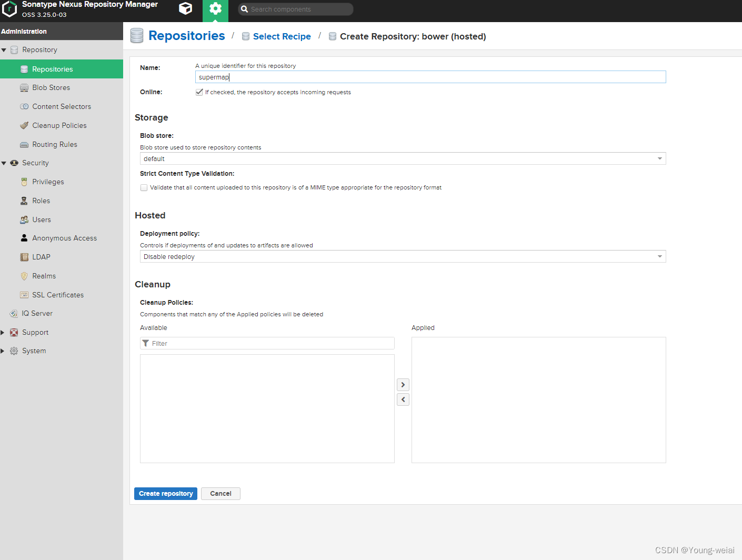Enable Strict Content Type Validation checkbox
Screen dimensions: 742x560
(x=144, y=187)
